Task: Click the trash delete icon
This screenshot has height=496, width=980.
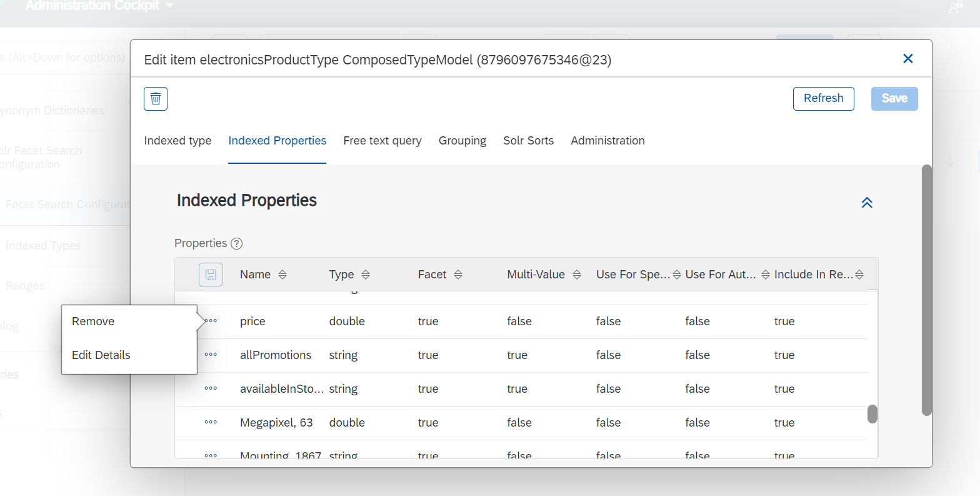Action: tap(156, 99)
